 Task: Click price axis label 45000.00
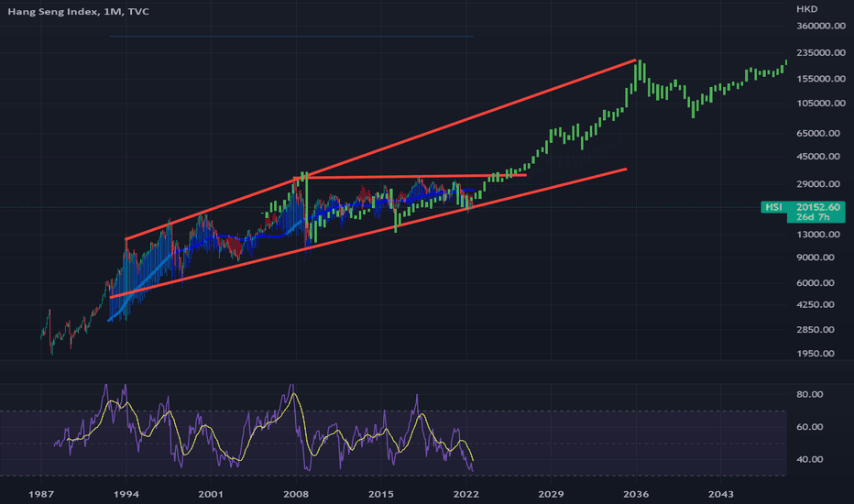tap(818, 157)
